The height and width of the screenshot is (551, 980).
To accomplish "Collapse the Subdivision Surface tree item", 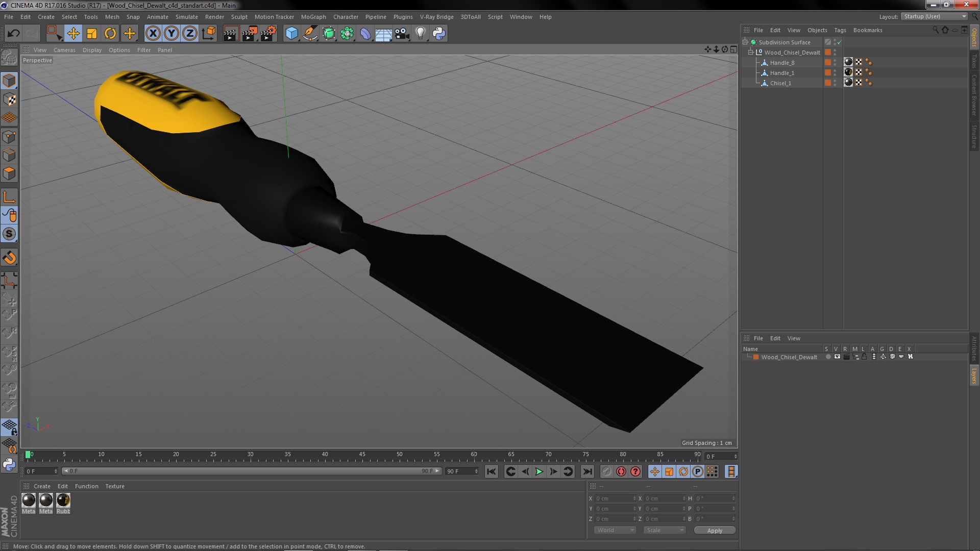I will [745, 42].
